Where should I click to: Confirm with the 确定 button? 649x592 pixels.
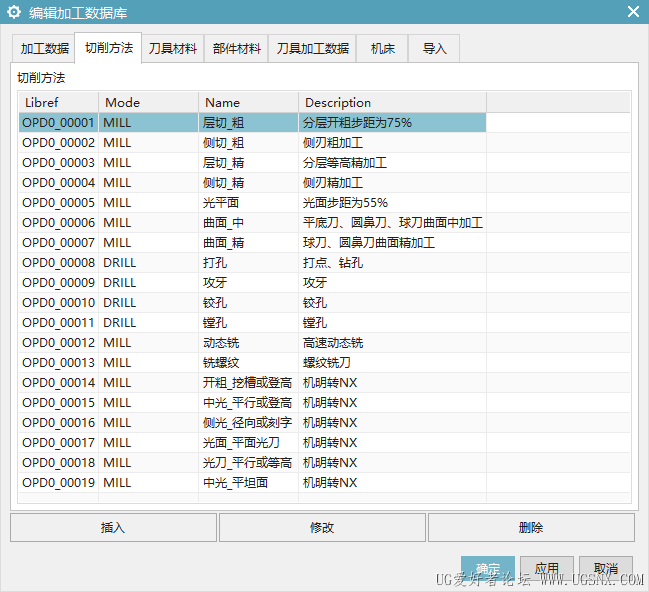[x=488, y=569]
